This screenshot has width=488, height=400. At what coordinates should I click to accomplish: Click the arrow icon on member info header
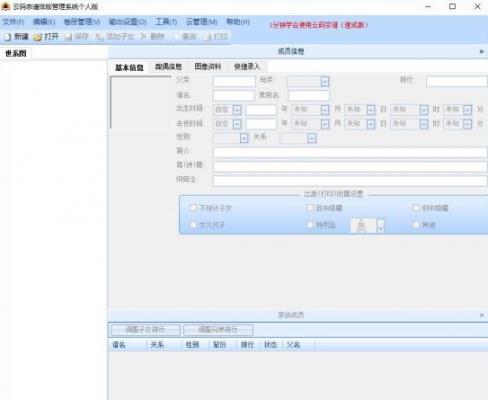482,51
